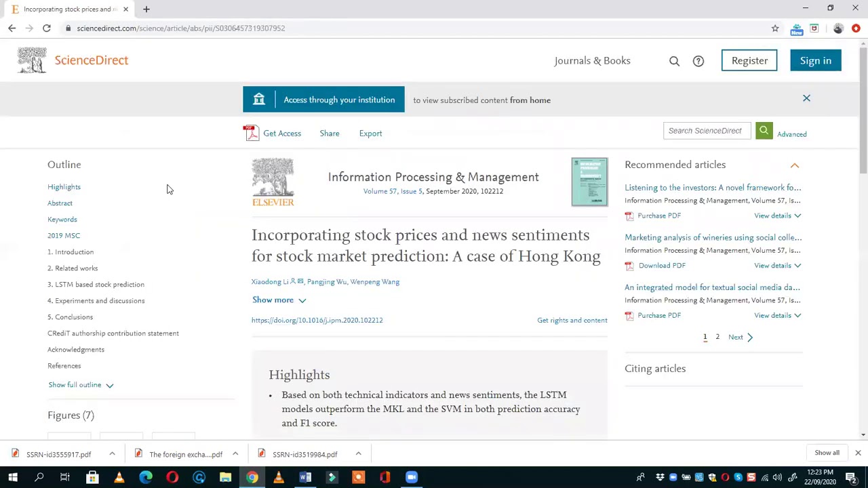Image resolution: width=868 pixels, height=488 pixels.
Task: Jump to Abstract in outline
Action: pyautogui.click(x=60, y=203)
